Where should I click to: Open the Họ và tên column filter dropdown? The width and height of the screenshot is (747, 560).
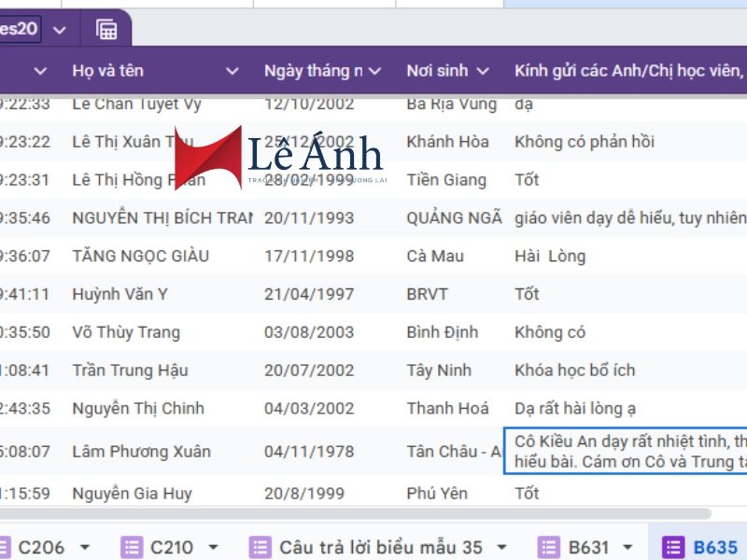[x=232, y=71]
